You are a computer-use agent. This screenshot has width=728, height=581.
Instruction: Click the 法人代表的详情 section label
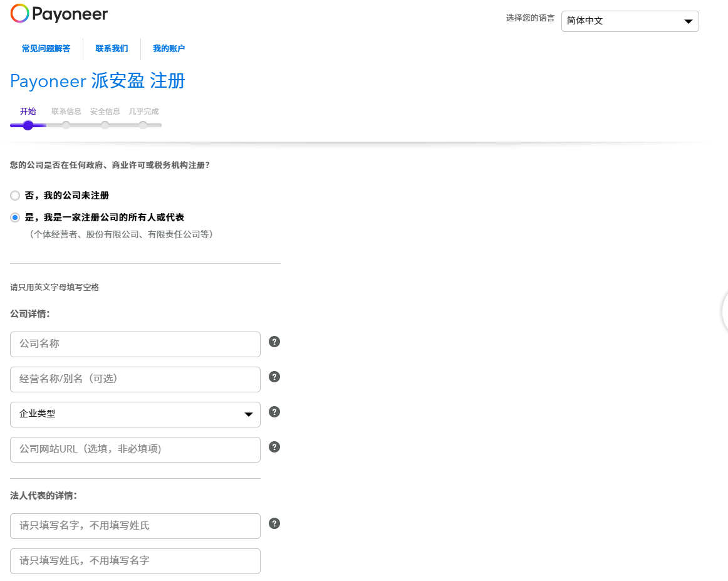(x=44, y=496)
